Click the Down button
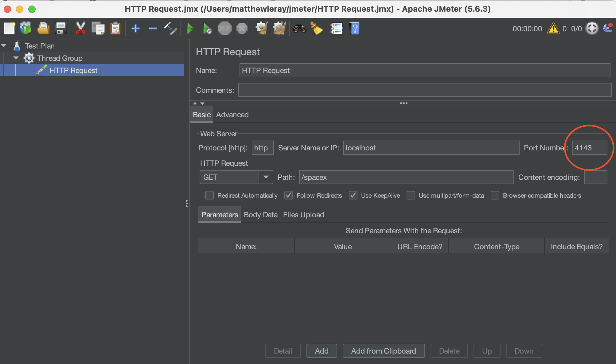Viewport: 616px width, 364px height. (x=524, y=351)
